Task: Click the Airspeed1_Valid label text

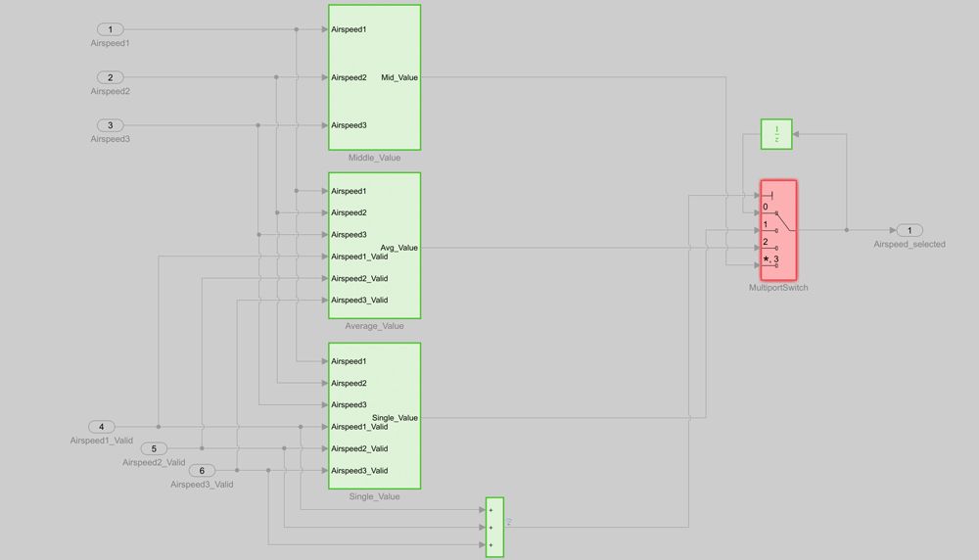Action: (x=101, y=441)
